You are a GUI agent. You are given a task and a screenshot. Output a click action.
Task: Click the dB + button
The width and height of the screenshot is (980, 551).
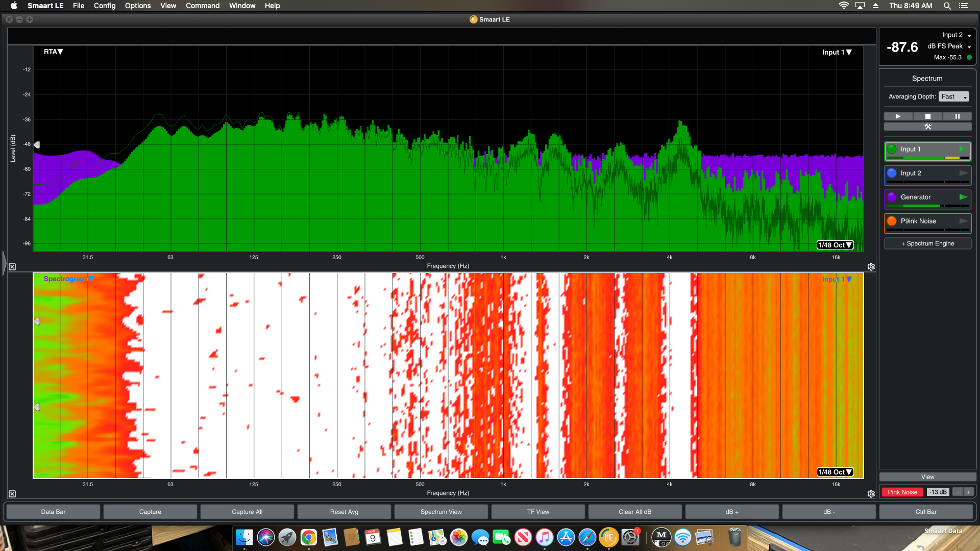pos(732,512)
